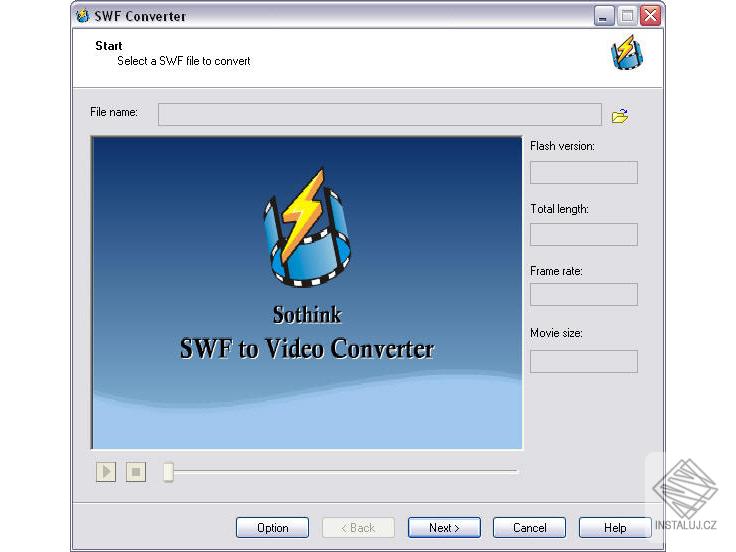
Task: Click the Cancel button
Action: (529, 528)
